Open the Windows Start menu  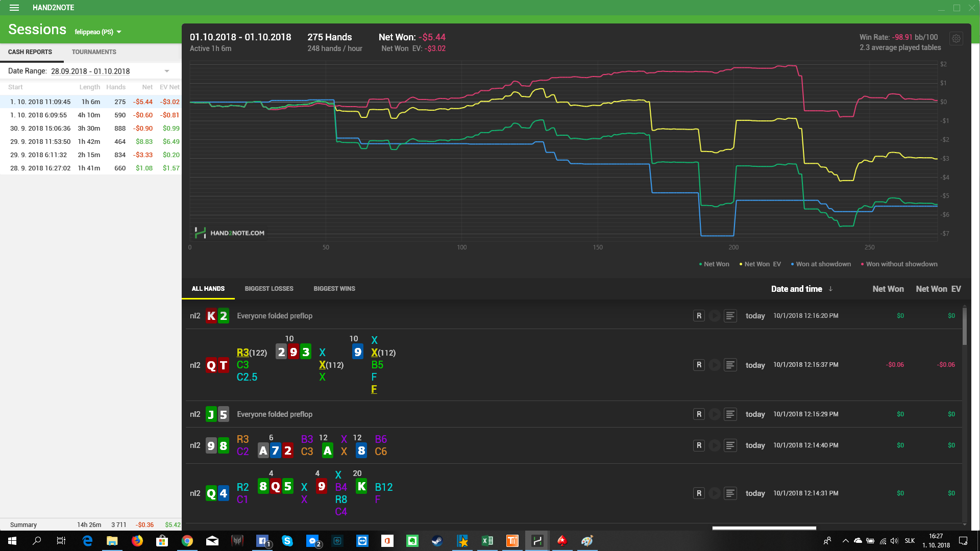coord(12,541)
